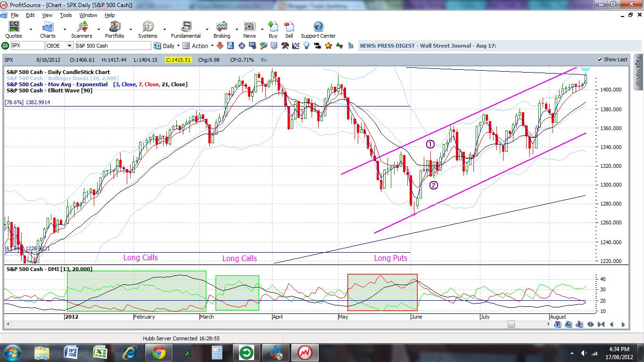Open the View menu
The image size is (644, 362).
[x=47, y=15]
